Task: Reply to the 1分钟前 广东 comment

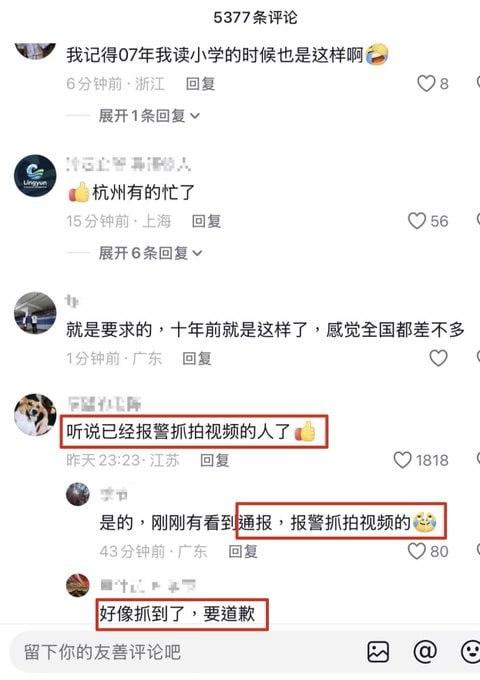Action: pyautogui.click(x=197, y=359)
